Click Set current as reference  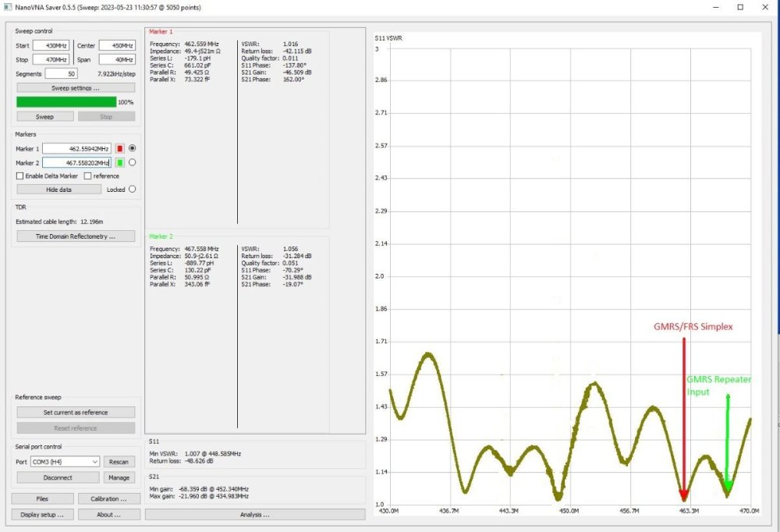[76, 413]
